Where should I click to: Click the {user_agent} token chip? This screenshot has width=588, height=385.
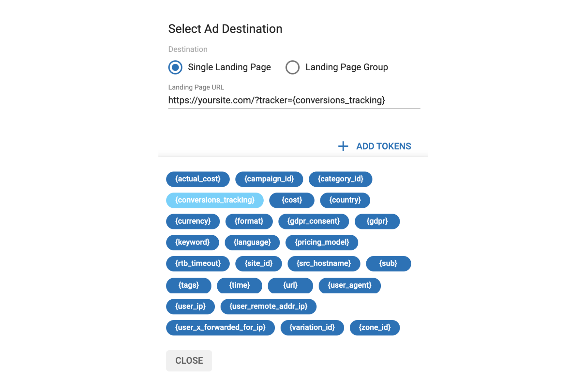coord(349,285)
